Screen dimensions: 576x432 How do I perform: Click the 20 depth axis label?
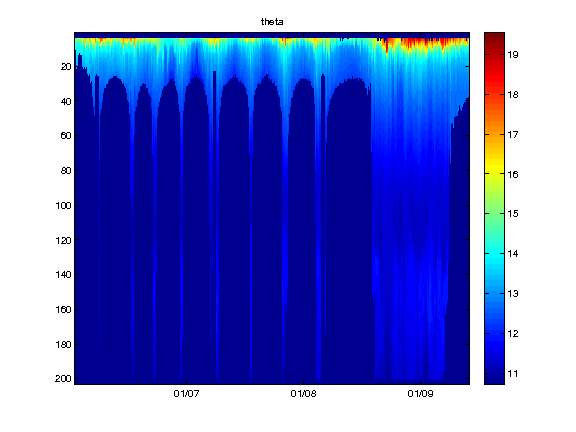click(66, 66)
